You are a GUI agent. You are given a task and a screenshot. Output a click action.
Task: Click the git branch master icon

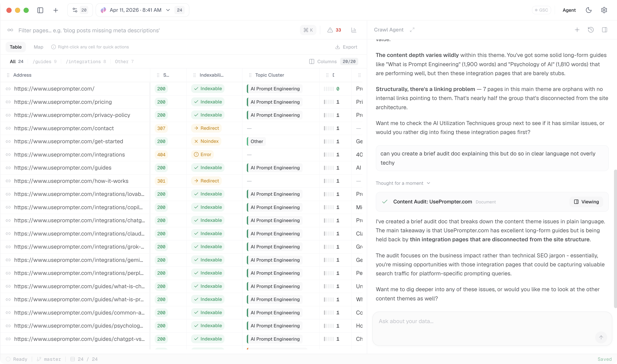(x=39, y=359)
